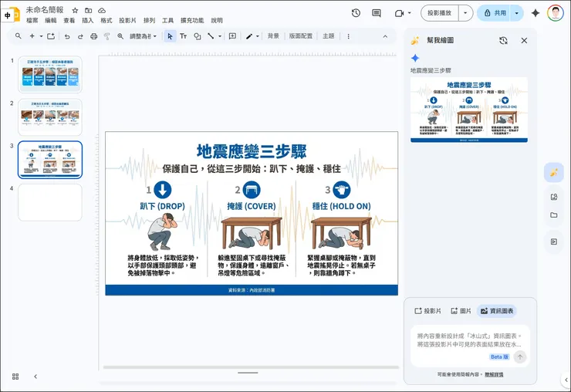The height and width of the screenshot is (392, 571).
Task: Start the 投影播放 slideshow
Action: [440, 13]
